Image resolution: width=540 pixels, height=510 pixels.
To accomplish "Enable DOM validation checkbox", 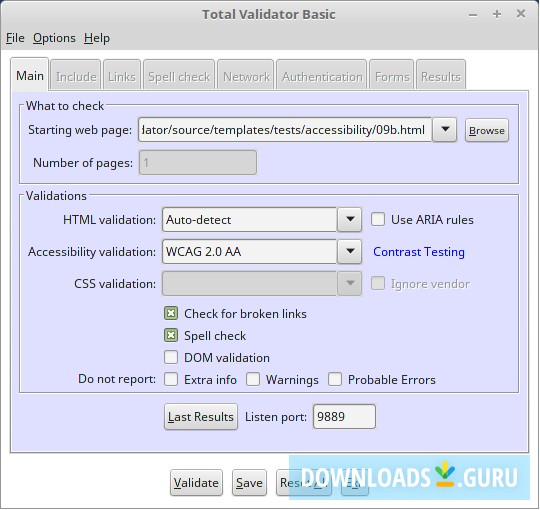I will (171, 357).
